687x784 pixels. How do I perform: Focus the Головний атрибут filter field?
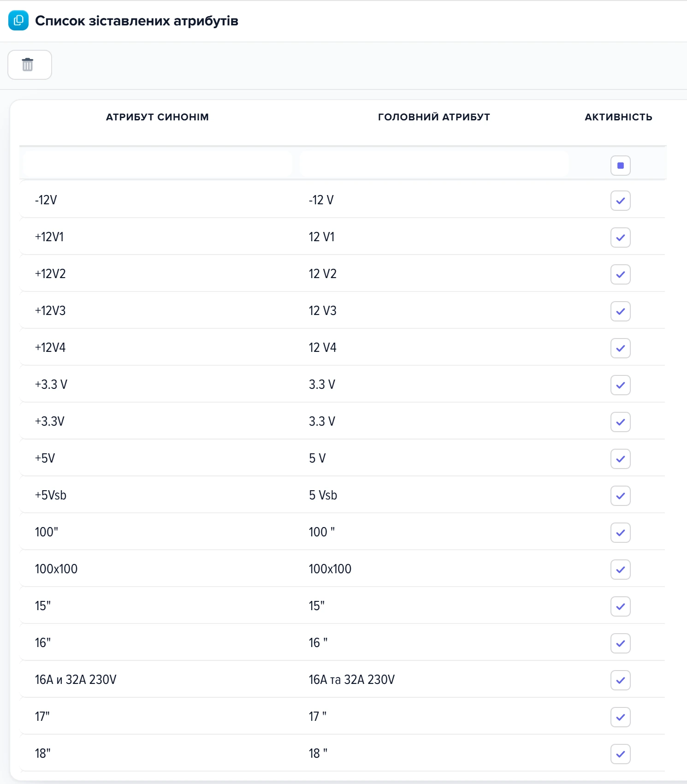pos(434,164)
